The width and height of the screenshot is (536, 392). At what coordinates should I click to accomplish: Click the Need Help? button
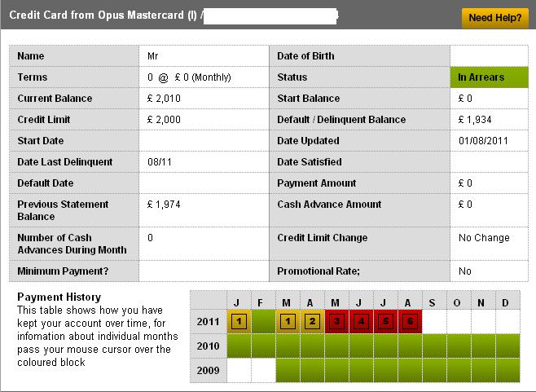point(495,18)
